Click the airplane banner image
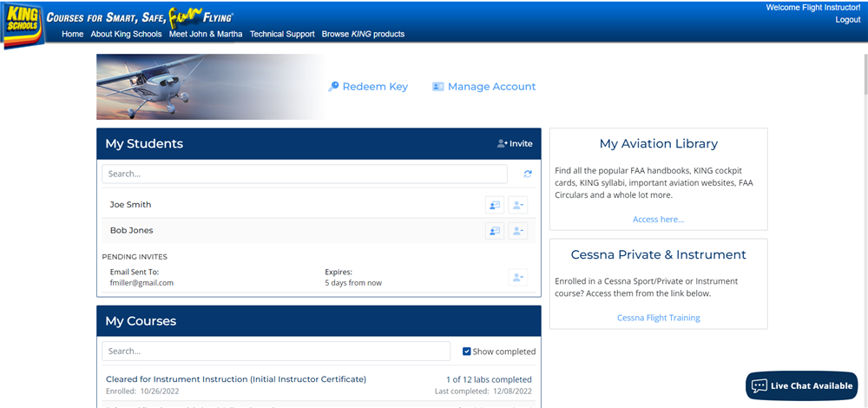The image size is (868, 408). pos(210,87)
